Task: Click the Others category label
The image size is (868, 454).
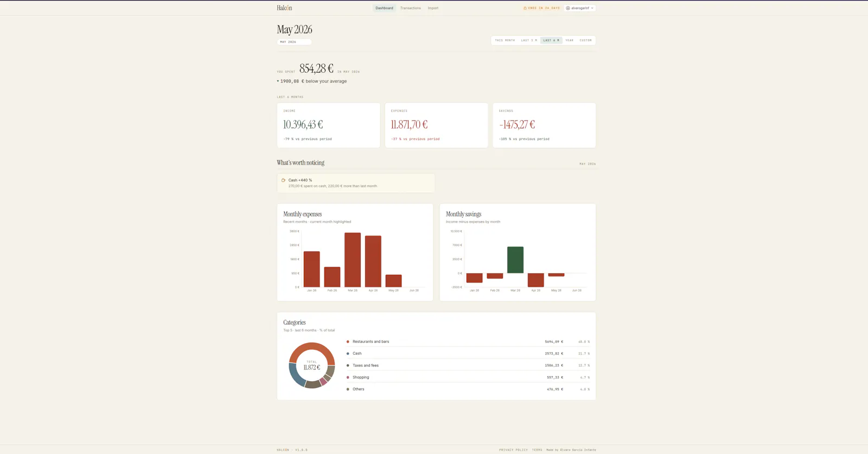Action: click(359, 389)
